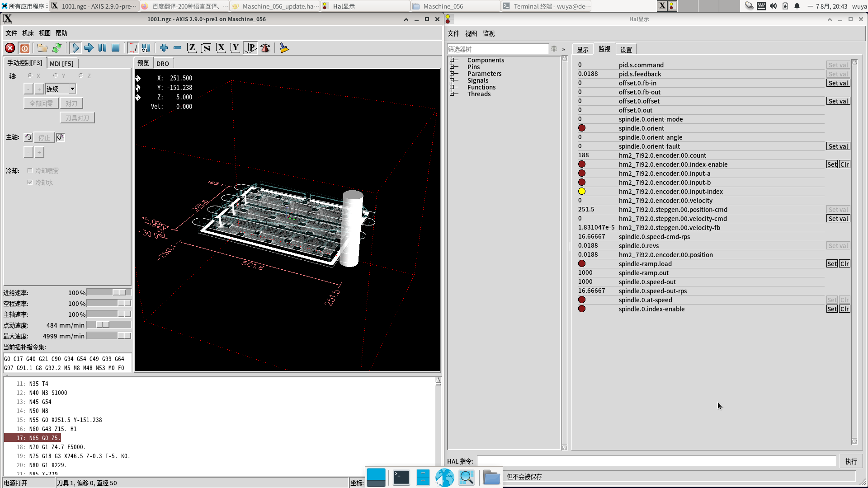
Task: Set spindle-ramp.load bit to true
Action: click(x=832, y=264)
